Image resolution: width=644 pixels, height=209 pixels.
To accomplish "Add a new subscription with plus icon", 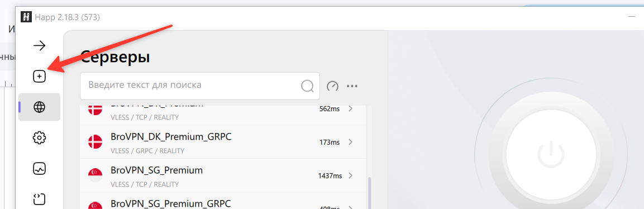I will pyautogui.click(x=40, y=76).
